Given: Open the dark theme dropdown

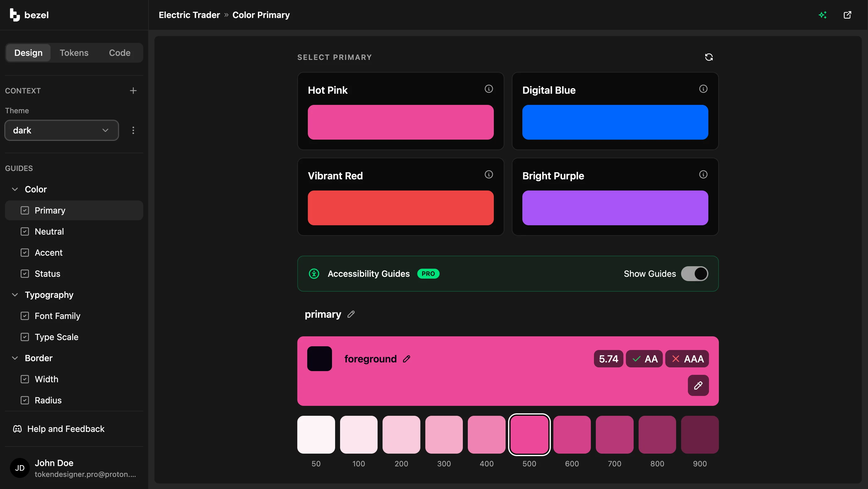Looking at the screenshot, I should click(62, 130).
